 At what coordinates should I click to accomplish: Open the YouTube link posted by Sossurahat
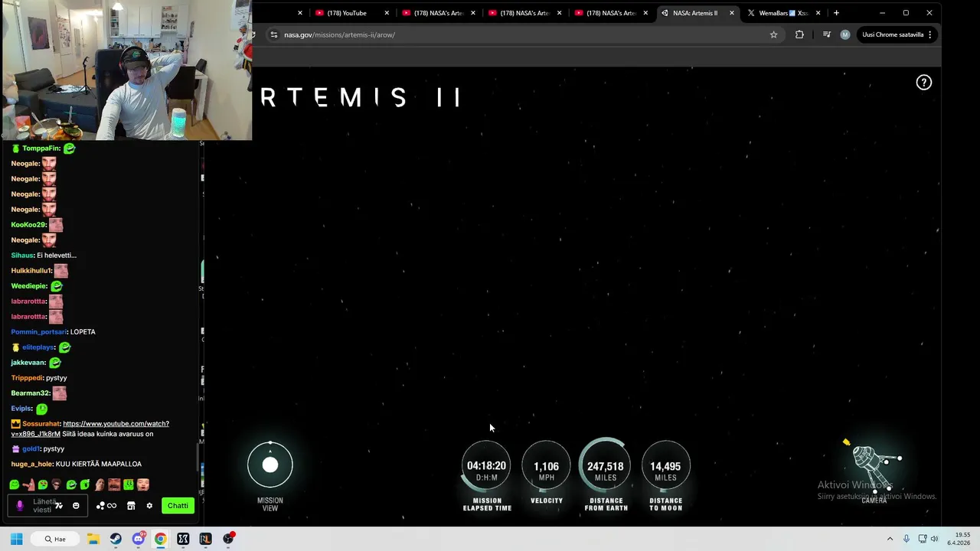[x=90, y=429]
